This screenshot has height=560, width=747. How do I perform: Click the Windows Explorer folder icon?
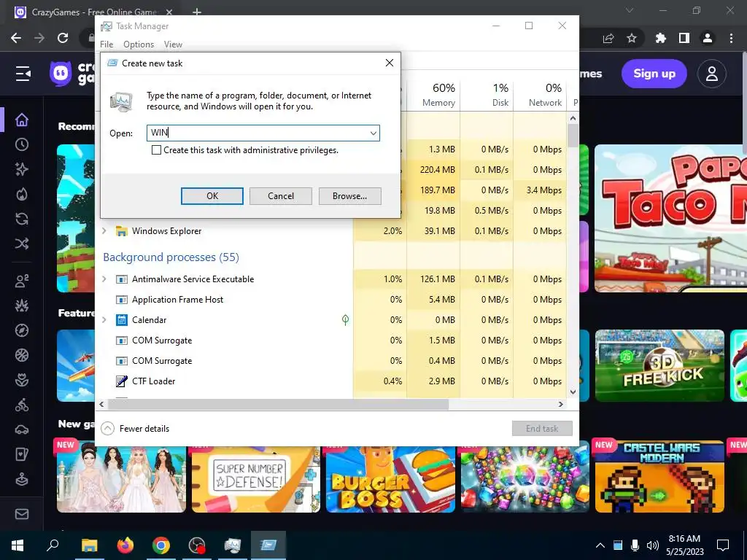coord(122,231)
